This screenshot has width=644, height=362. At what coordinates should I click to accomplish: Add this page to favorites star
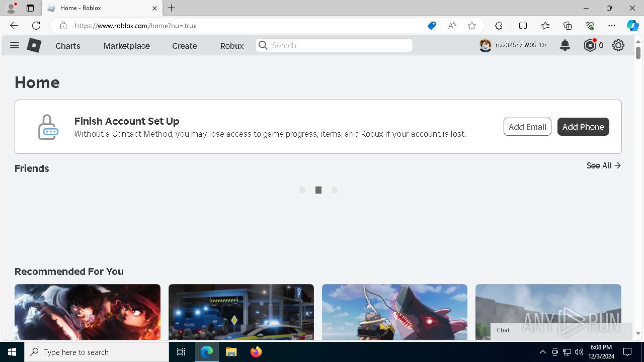click(472, 26)
